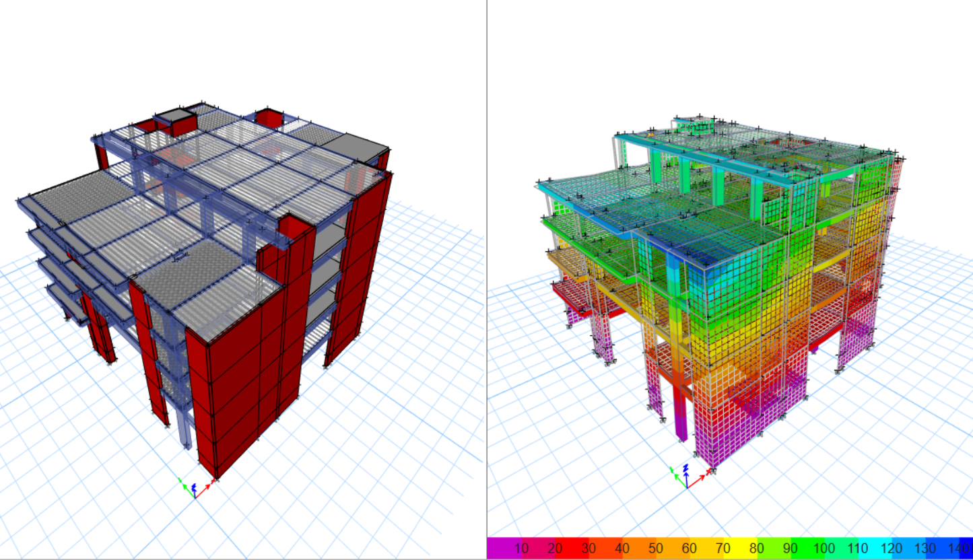Click the yellow legend band between 70 and 80
The height and width of the screenshot is (560, 973).
[x=741, y=549]
